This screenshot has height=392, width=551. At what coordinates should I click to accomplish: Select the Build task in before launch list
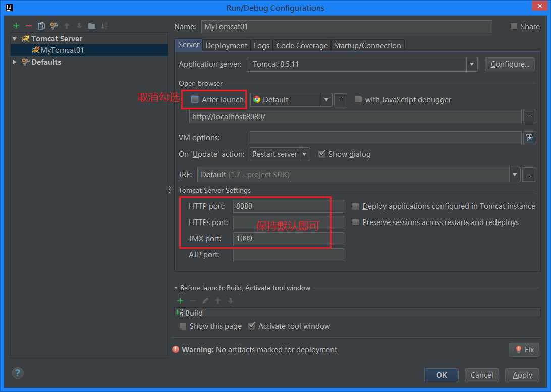click(x=358, y=313)
